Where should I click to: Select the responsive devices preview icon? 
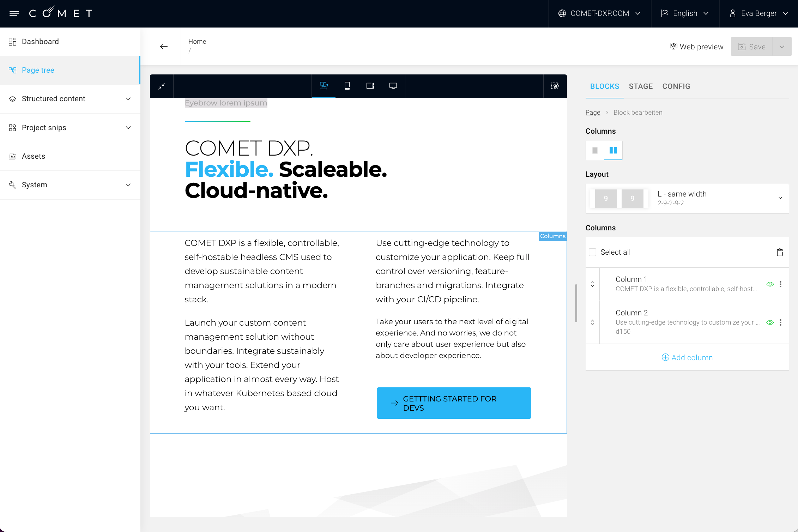[x=324, y=86]
